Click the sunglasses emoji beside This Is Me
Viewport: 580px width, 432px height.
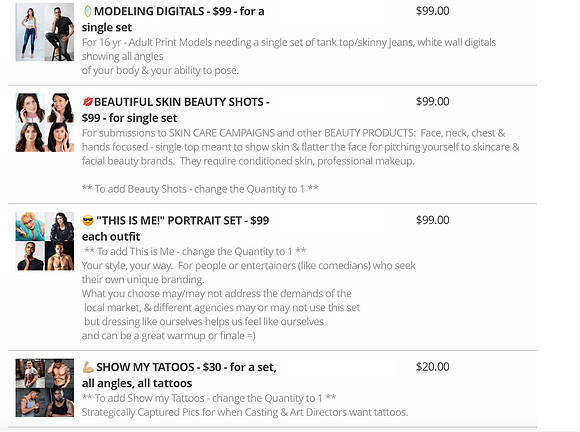coord(88,221)
